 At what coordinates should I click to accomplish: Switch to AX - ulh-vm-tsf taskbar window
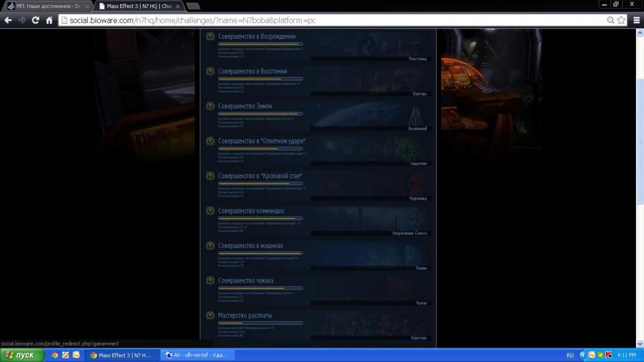pyautogui.click(x=197, y=355)
